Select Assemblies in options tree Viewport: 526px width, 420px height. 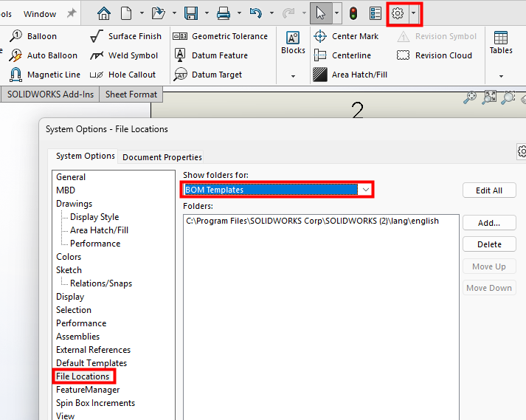click(x=77, y=337)
